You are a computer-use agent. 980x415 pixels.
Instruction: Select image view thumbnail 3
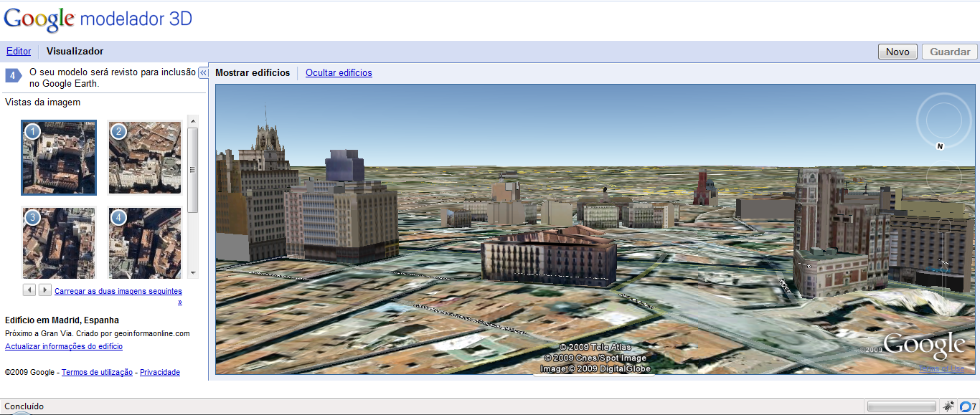[59, 243]
